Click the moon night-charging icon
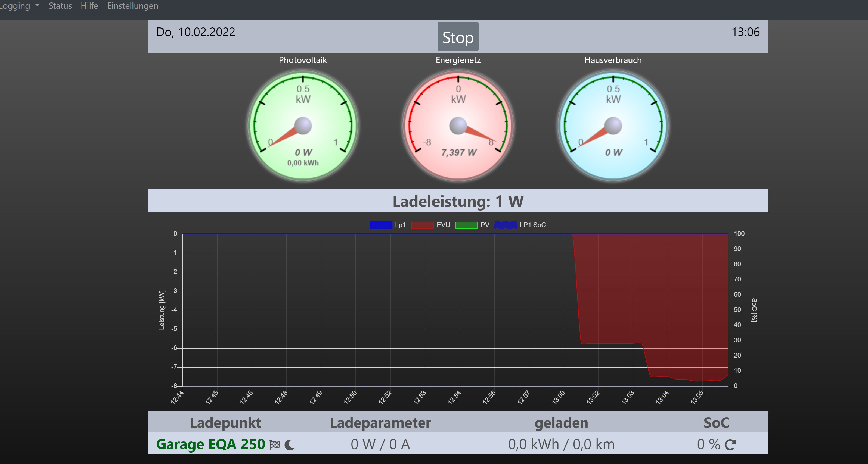Viewport: 868px width, 464px height. (x=289, y=445)
